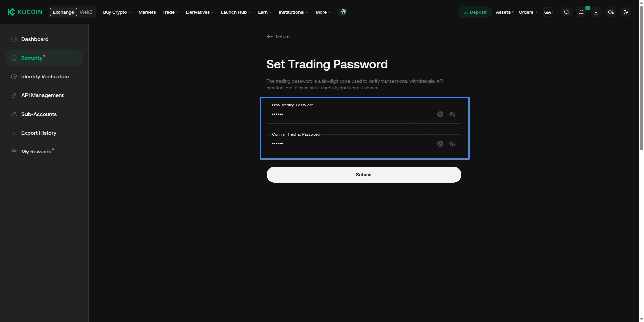The image size is (644, 322).
Task: Expand the Derivatives dropdown menu
Action: pos(200,12)
